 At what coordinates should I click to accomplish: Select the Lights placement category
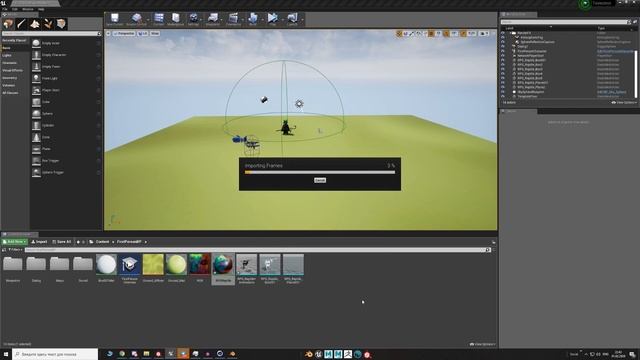(15, 55)
